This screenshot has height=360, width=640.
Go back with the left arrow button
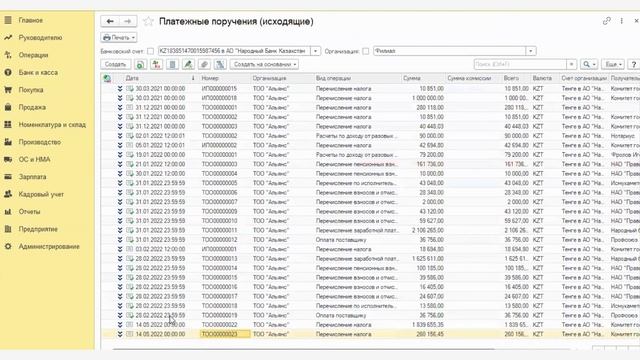(x=110, y=21)
